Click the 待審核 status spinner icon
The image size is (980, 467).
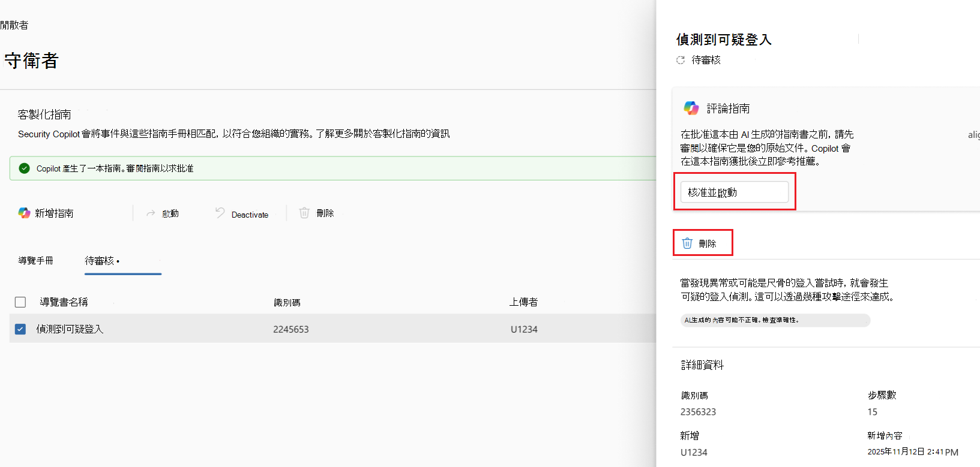(681, 60)
